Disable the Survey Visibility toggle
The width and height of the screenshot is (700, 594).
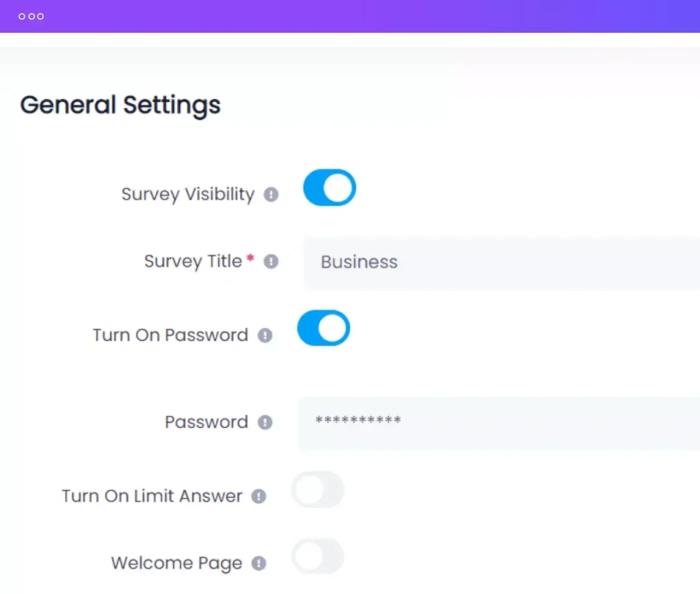329,187
